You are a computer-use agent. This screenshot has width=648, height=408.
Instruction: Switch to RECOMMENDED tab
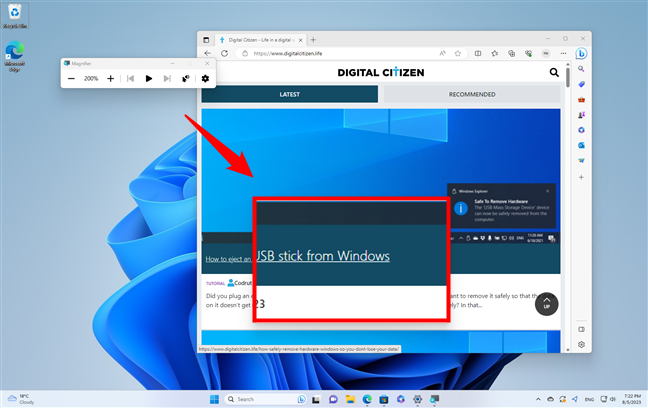pos(472,94)
